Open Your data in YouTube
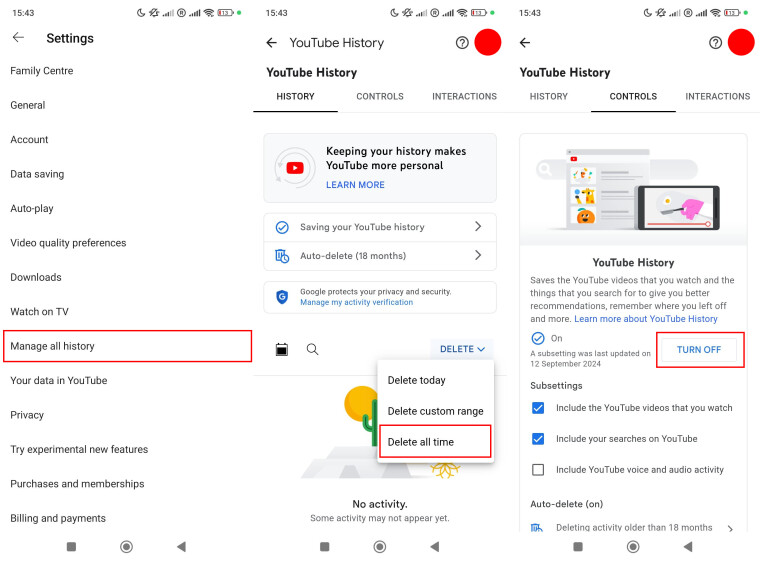 click(x=126, y=381)
